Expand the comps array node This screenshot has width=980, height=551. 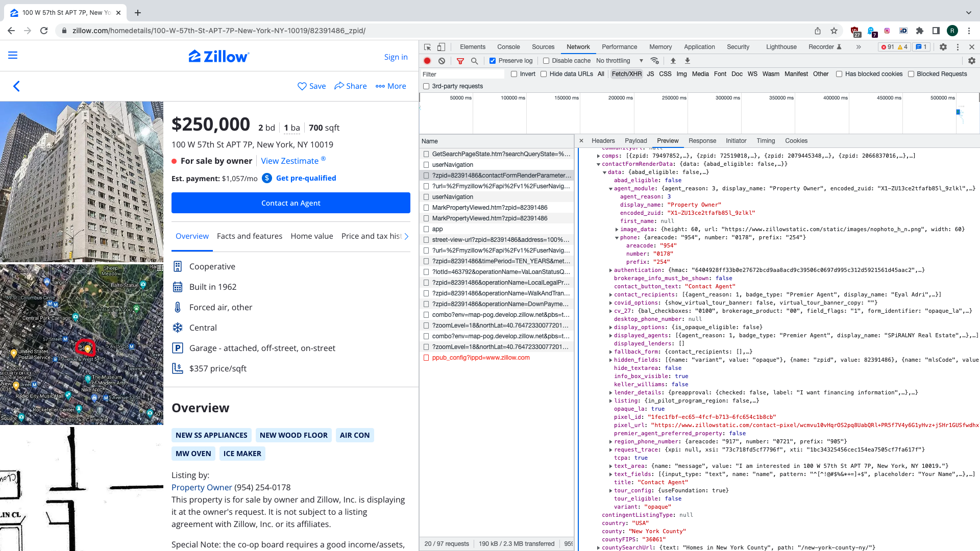pyautogui.click(x=598, y=156)
